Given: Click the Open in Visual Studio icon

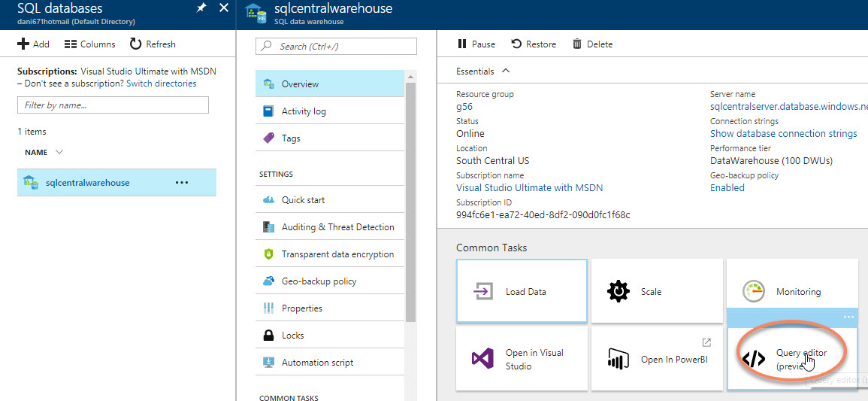Looking at the screenshot, I should click(482, 359).
